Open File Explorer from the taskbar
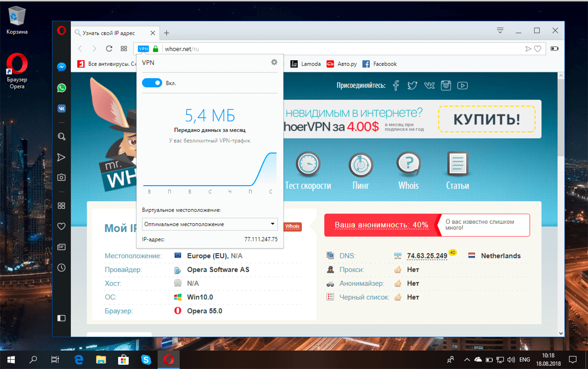This screenshot has width=588, height=369. (101, 359)
